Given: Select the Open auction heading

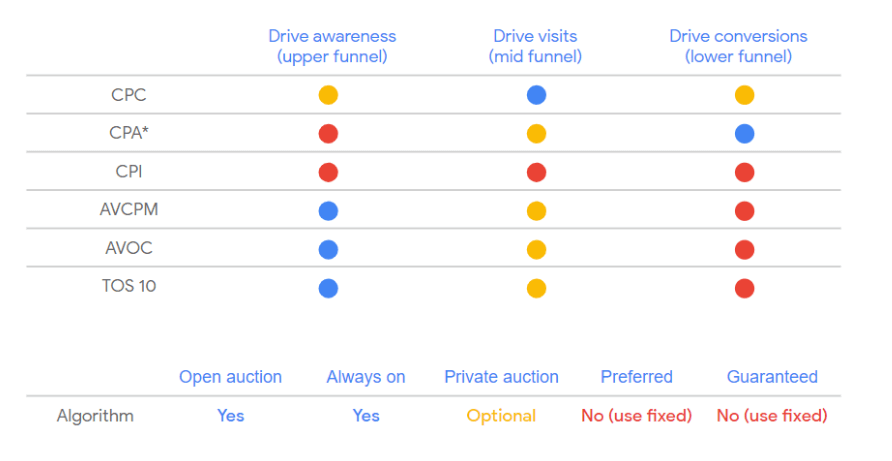Looking at the screenshot, I should (x=230, y=377).
